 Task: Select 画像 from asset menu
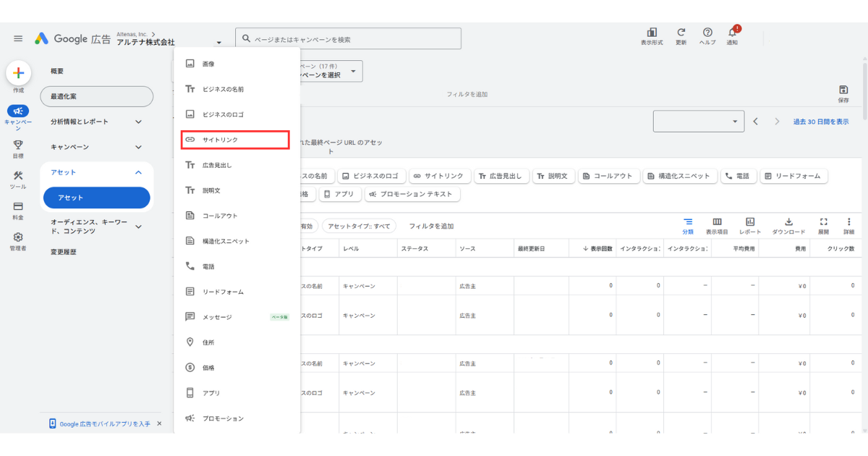(x=237, y=64)
